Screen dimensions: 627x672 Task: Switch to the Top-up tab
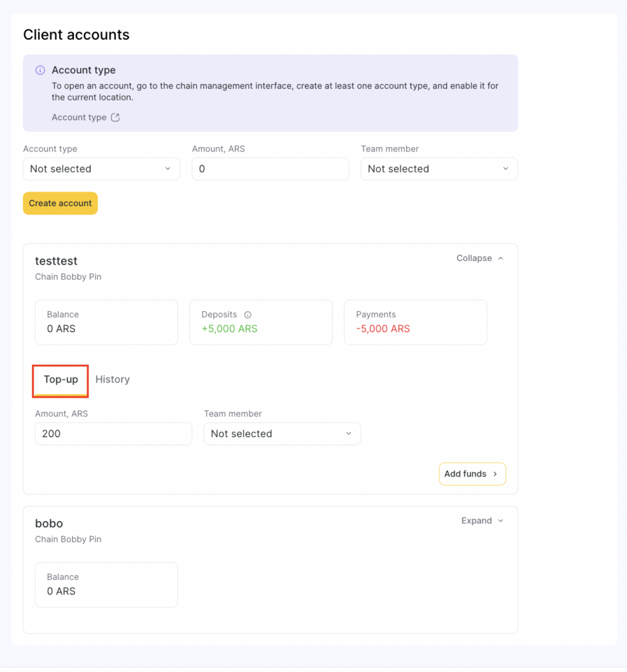click(61, 379)
